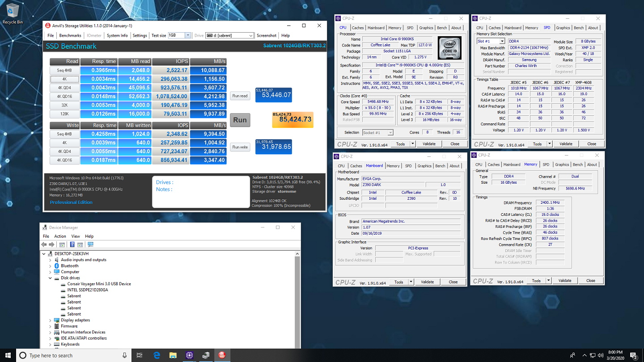Open Tools dropdown arrow in CPU-Z Memory window
Viewport: 644px width, 362px height.
(548, 281)
